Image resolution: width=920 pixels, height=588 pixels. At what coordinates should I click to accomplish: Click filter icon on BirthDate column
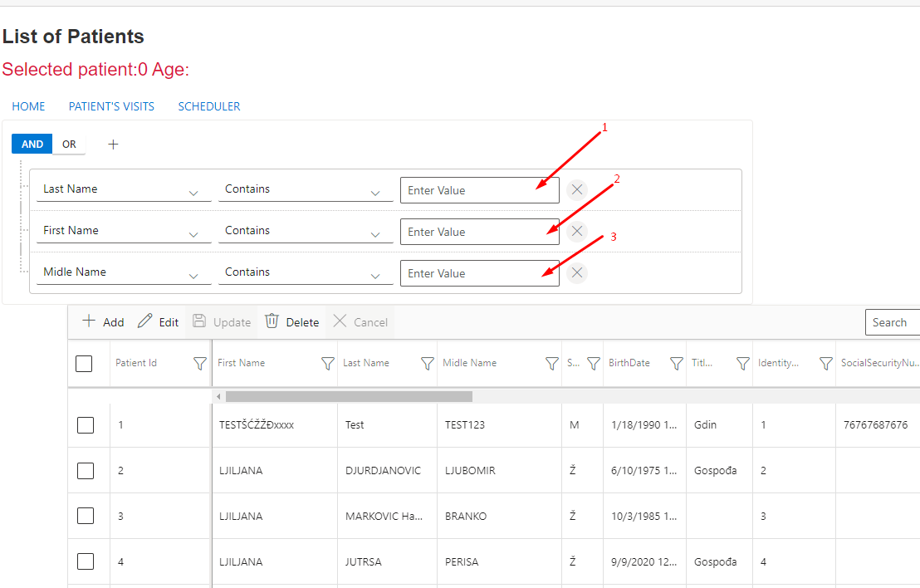(676, 363)
